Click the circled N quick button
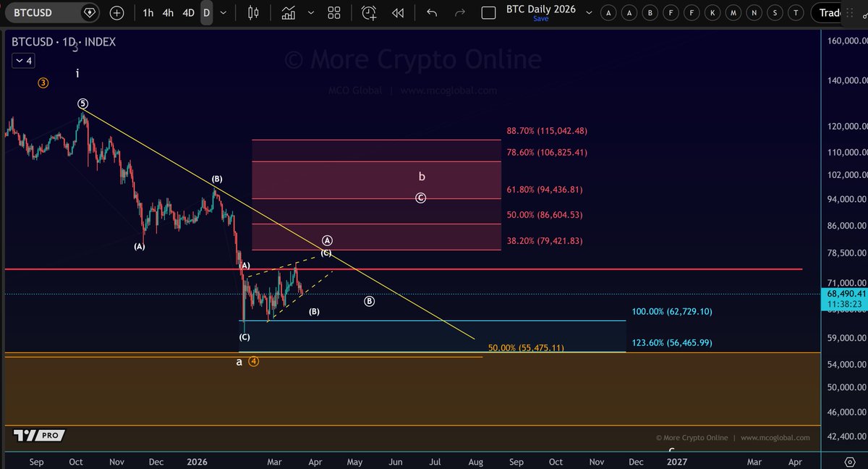 755,13
